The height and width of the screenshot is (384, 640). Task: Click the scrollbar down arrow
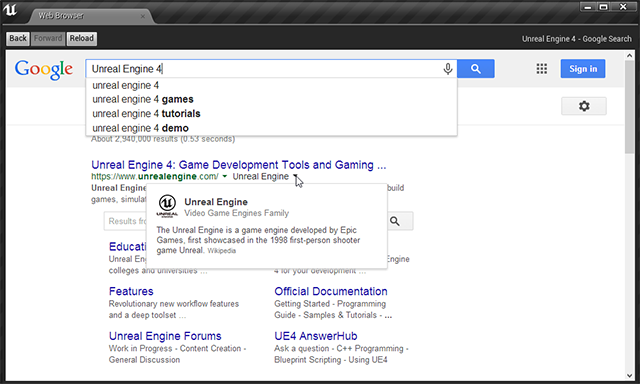tap(629, 376)
